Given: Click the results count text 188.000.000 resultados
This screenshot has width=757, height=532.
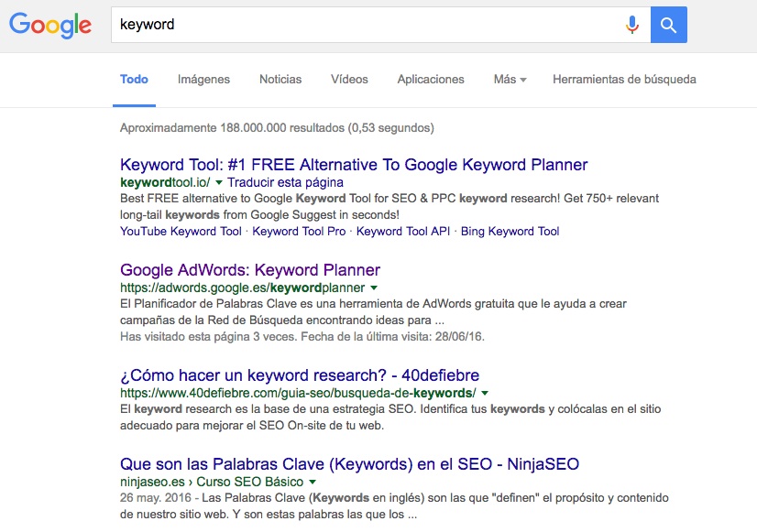Looking at the screenshot, I should tap(277, 128).
